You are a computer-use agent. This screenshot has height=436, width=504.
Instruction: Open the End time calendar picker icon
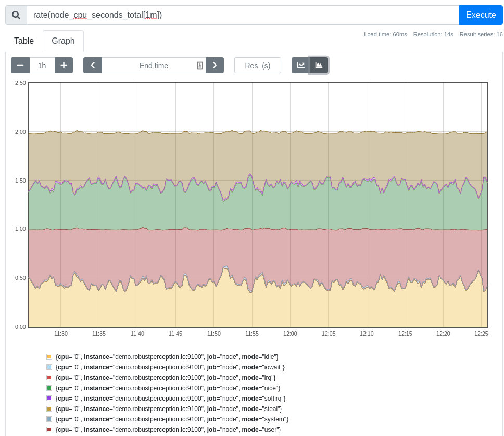(199, 66)
